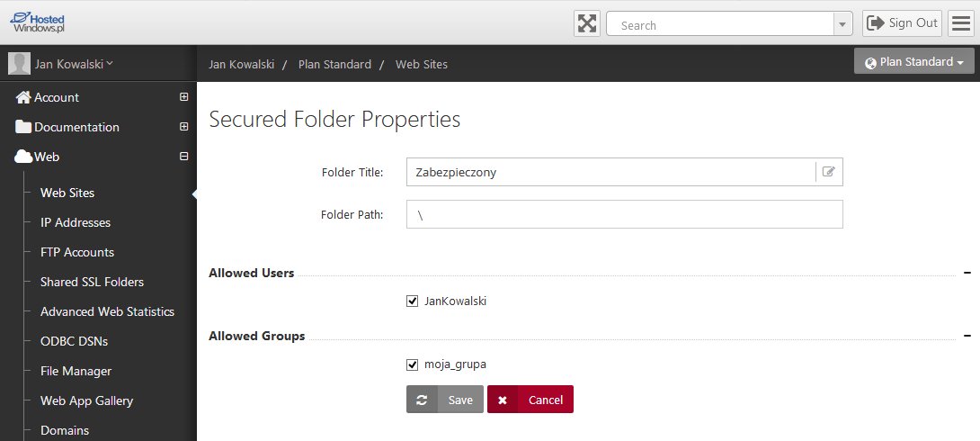The image size is (980, 441).
Task: Expand the Documentation section plus sign
Action: (183, 126)
